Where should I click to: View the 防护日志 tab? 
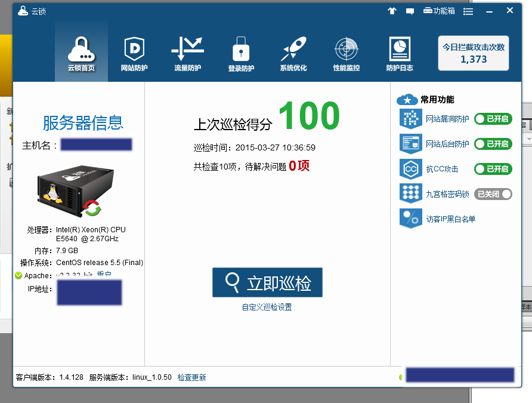400,54
